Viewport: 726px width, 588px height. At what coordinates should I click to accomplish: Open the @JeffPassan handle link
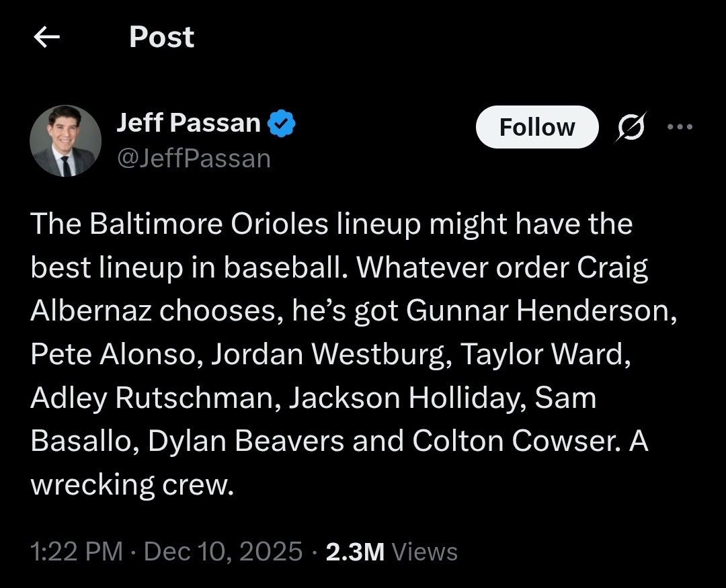[x=194, y=159]
